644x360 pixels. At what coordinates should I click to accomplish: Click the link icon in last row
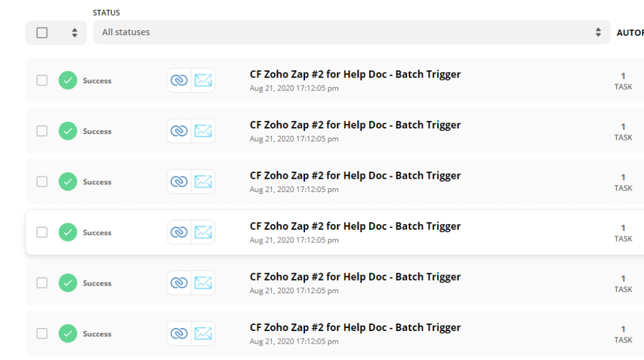click(179, 334)
